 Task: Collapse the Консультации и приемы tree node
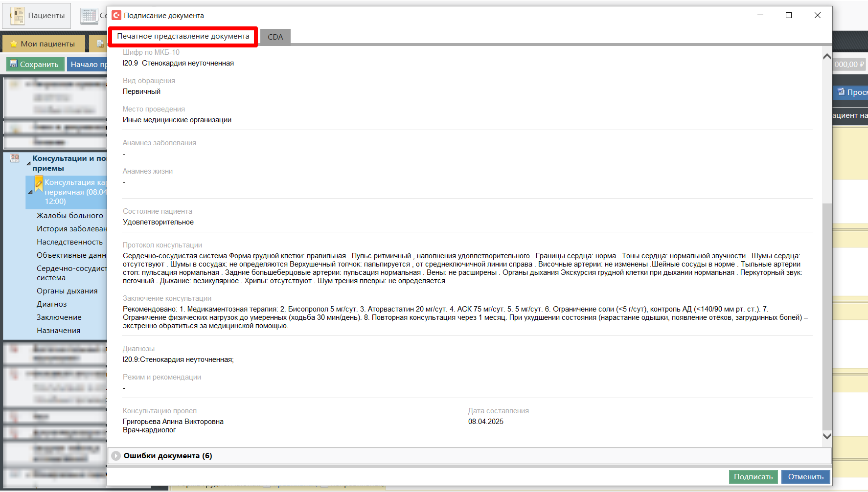pos(28,164)
